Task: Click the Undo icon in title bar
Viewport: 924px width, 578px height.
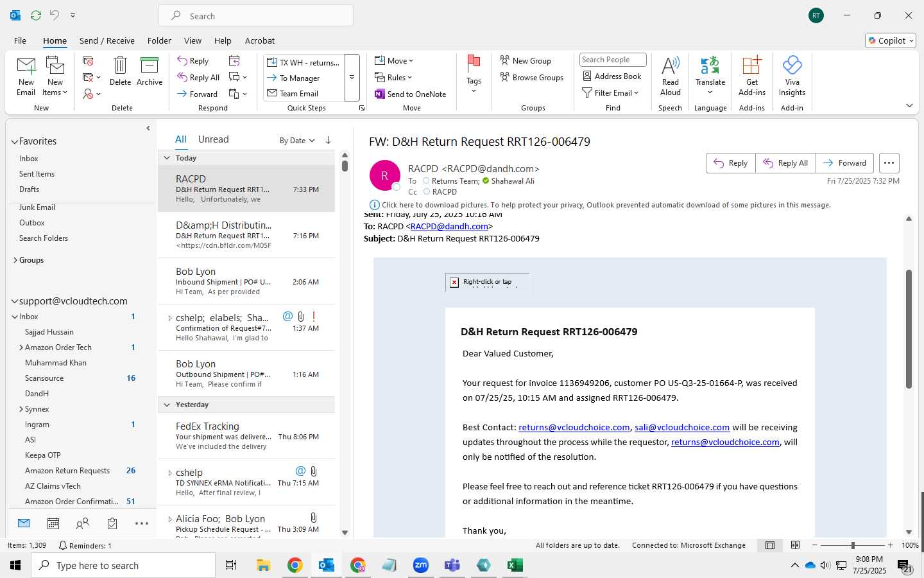Action: point(55,15)
